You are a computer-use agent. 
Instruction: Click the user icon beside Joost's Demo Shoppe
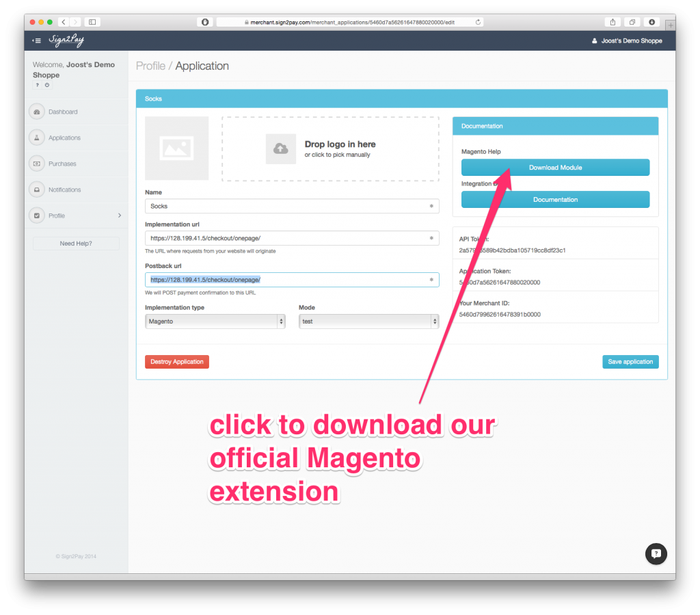(x=594, y=40)
